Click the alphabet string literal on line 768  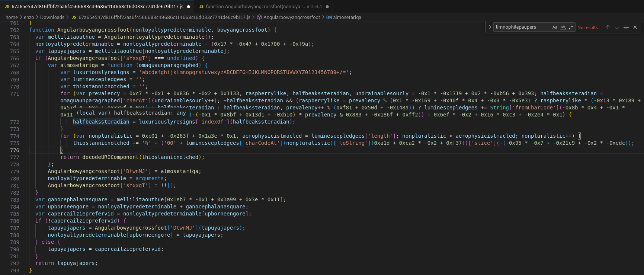(x=244, y=72)
